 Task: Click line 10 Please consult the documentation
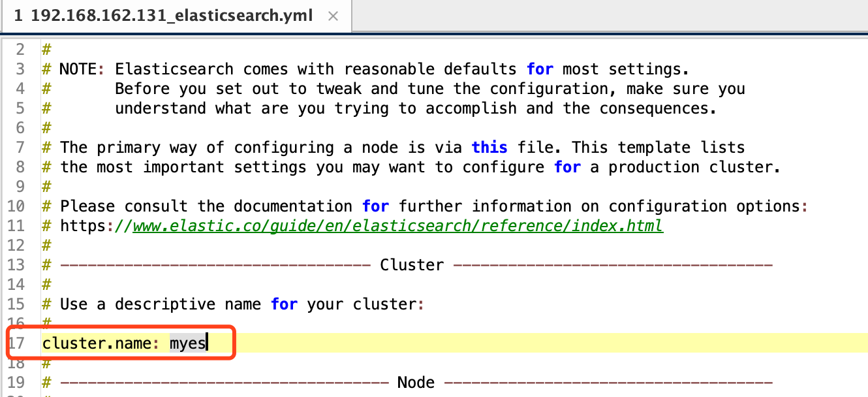coord(425,206)
